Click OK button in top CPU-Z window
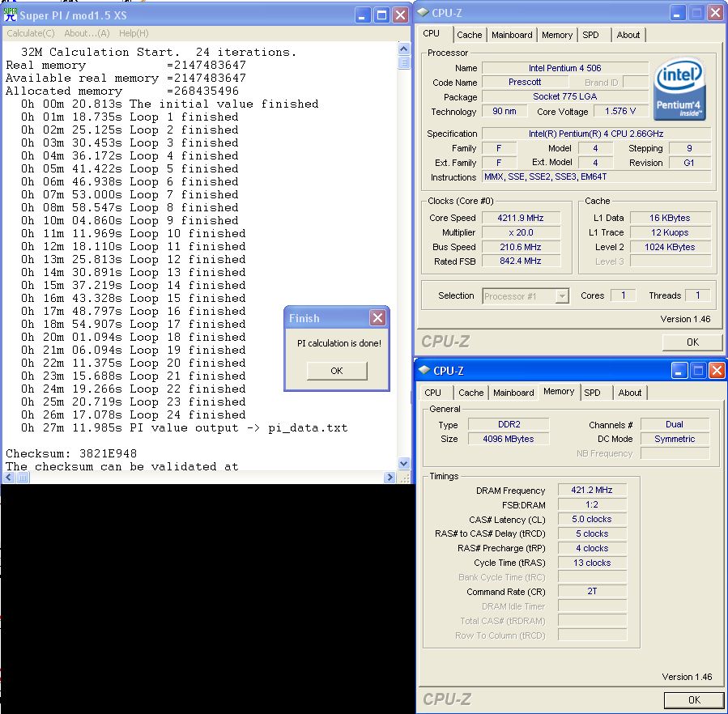728x714 pixels. coord(692,342)
